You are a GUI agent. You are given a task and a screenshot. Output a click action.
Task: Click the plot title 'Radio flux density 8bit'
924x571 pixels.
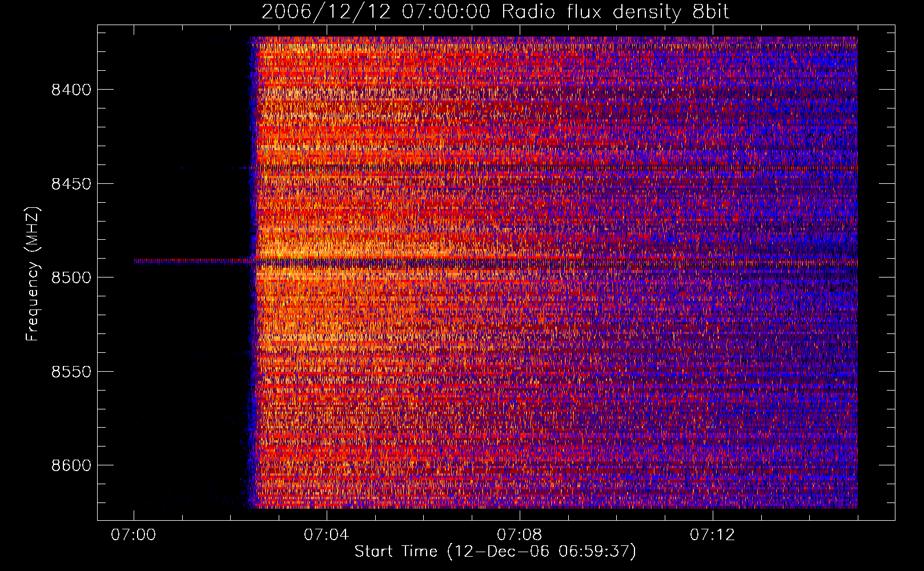pyautogui.click(x=615, y=11)
